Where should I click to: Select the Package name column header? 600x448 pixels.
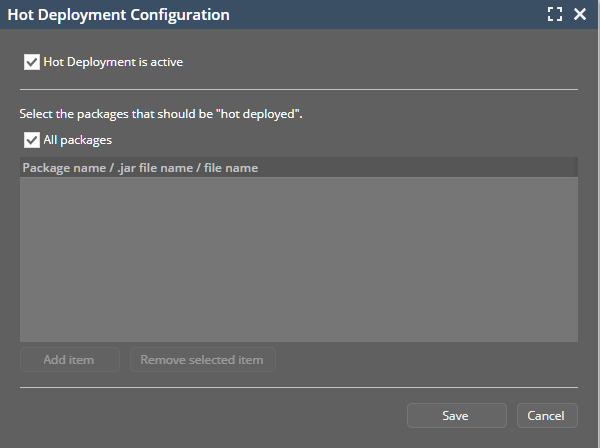(58, 168)
